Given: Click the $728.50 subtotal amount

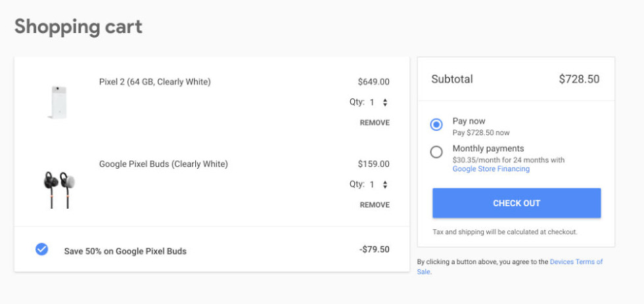Looking at the screenshot, I should pyautogui.click(x=579, y=79).
